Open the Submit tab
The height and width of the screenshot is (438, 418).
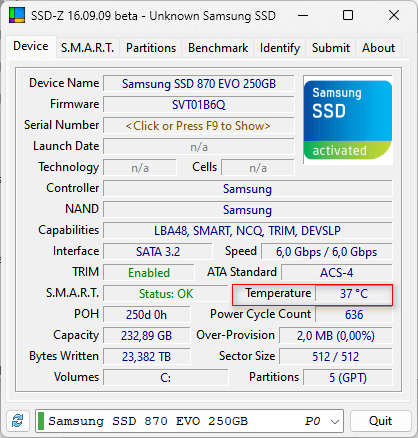(331, 48)
